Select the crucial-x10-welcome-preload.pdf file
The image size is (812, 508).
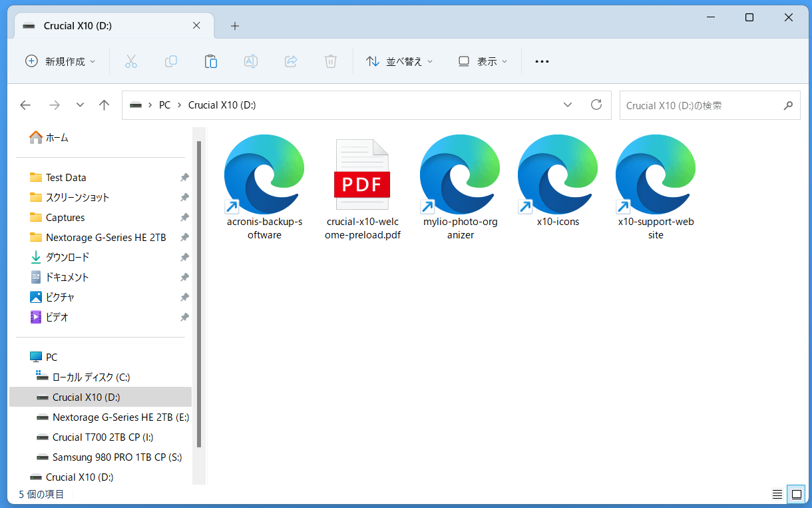point(362,189)
